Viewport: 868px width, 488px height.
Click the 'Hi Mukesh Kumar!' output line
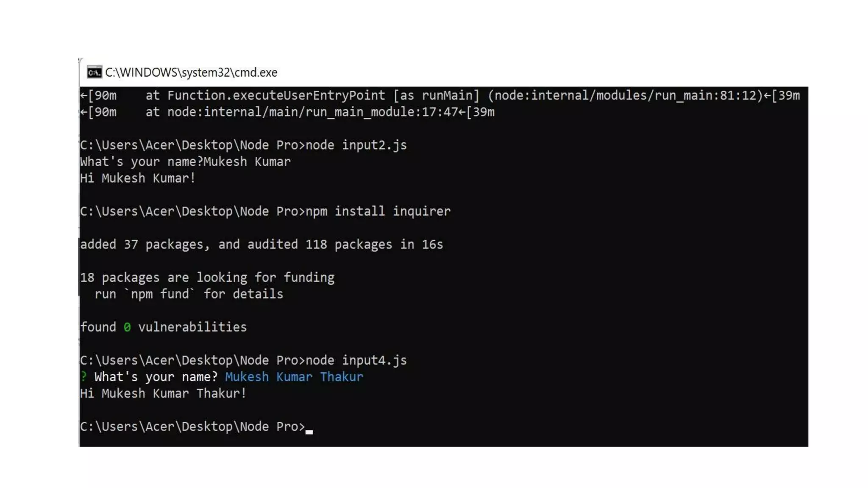click(138, 178)
